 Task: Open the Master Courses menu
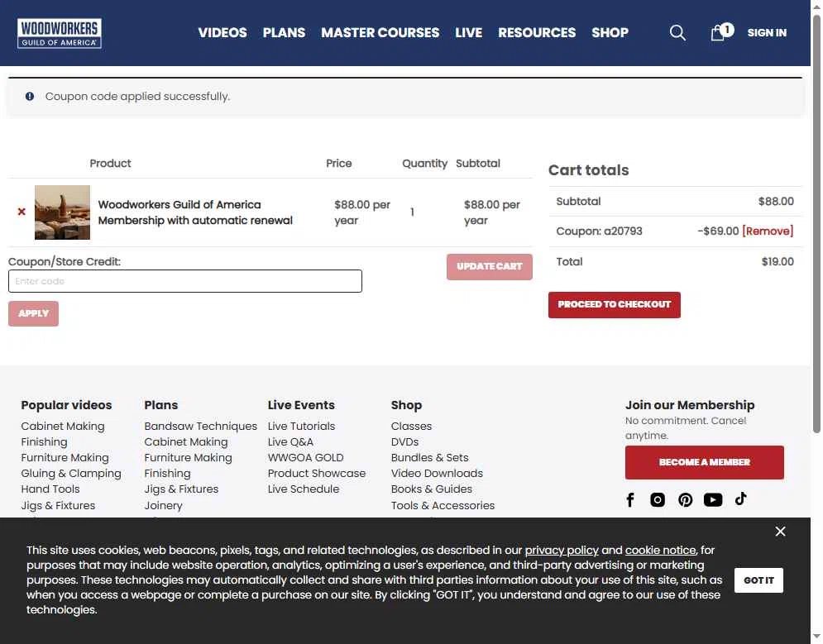click(380, 32)
